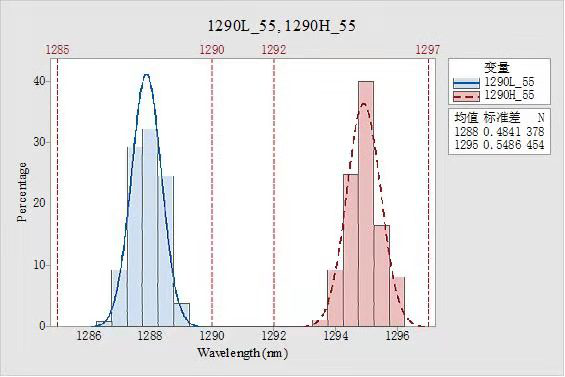Click the chart title 1290L_55, 1290H_55
The height and width of the screenshot is (377, 565).
click(282, 26)
